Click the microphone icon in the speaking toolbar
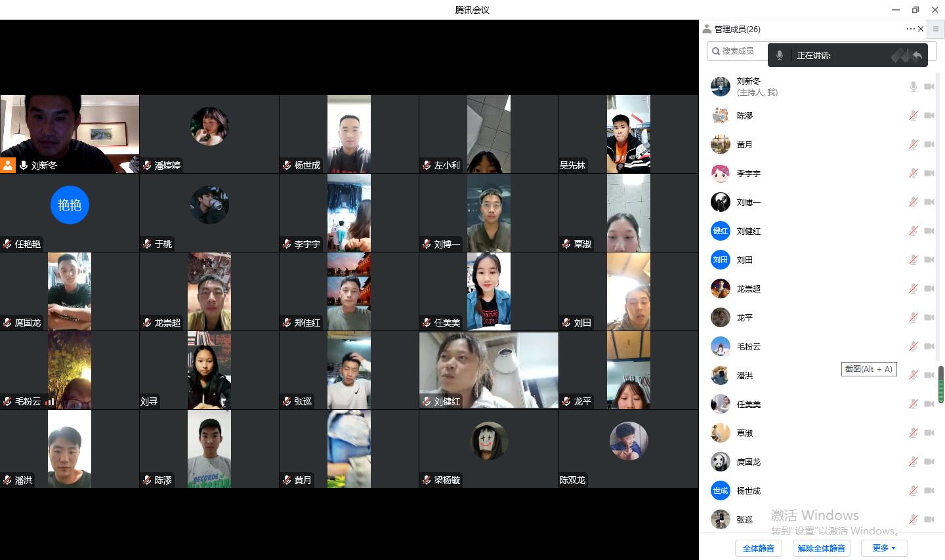 tap(780, 56)
